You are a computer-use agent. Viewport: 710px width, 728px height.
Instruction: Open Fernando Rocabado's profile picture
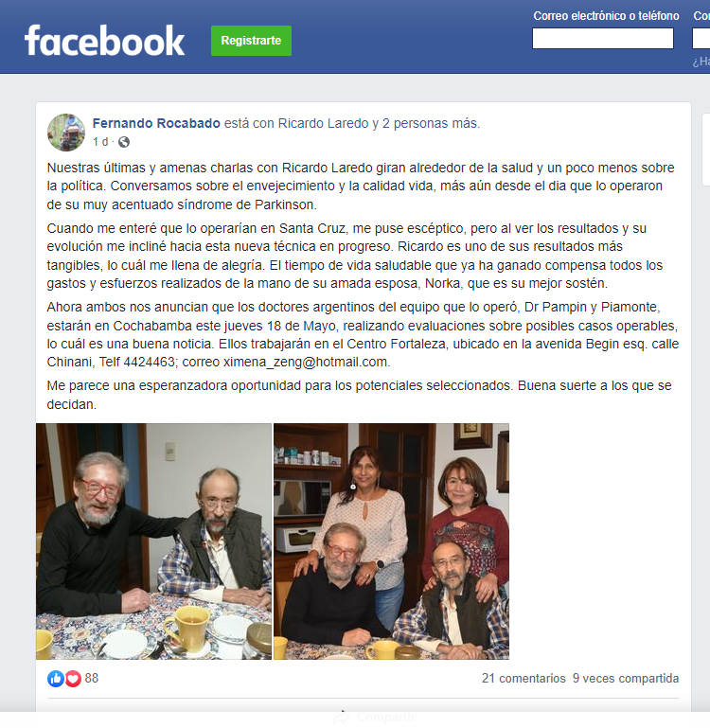[x=66, y=133]
